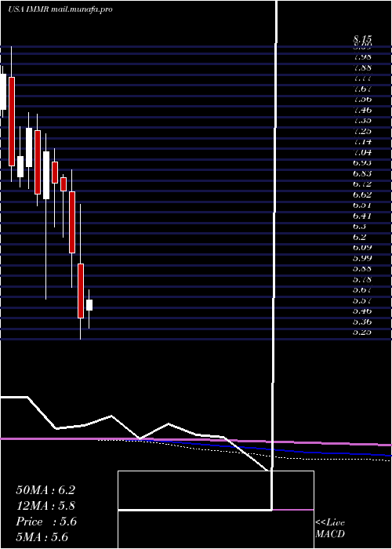Click the red candlestick bottoming near 5.46
The width and height of the screenshot is (392, 549).
(x=81, y=291)
